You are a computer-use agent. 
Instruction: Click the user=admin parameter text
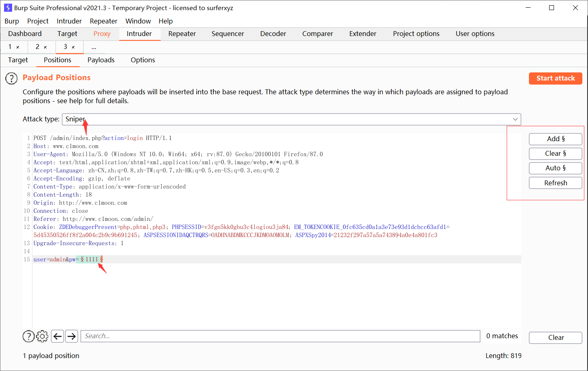pyautogui.click(x=50, y=259)
